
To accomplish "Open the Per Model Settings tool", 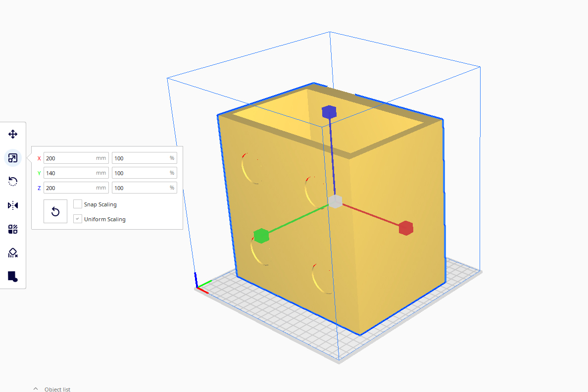I will [x=13, y=229].
